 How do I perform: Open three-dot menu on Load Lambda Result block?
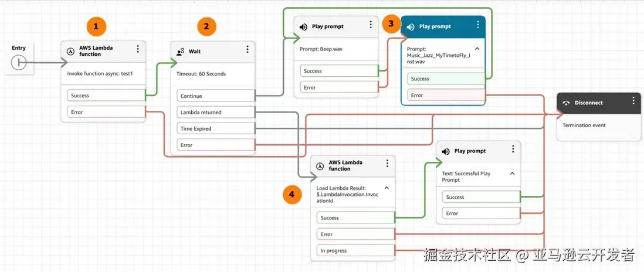coord(387,164)
